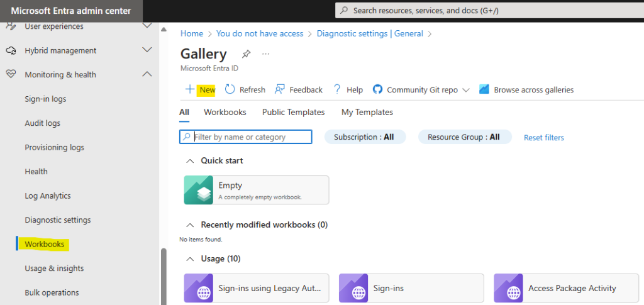Click the Sign-ins using Legacy Auth workbook icon
644x305 pixels.
click(x=198, y=288)
